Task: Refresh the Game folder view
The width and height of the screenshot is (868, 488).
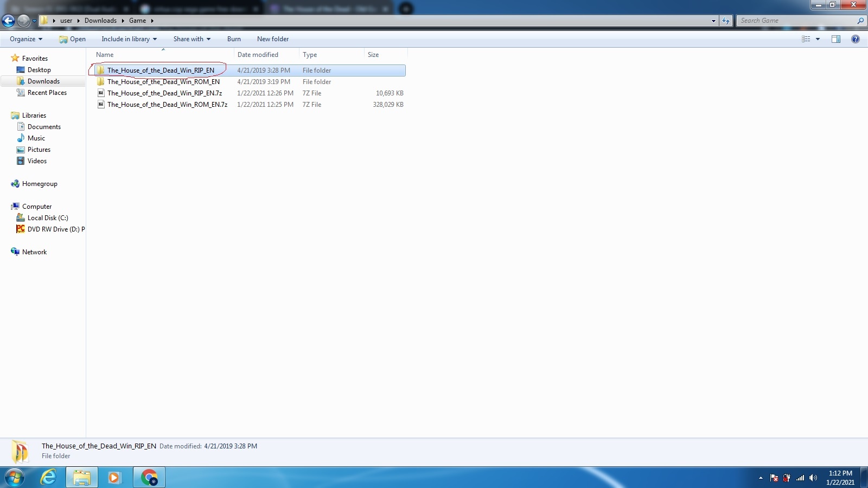Action: [x=726, y=21]
